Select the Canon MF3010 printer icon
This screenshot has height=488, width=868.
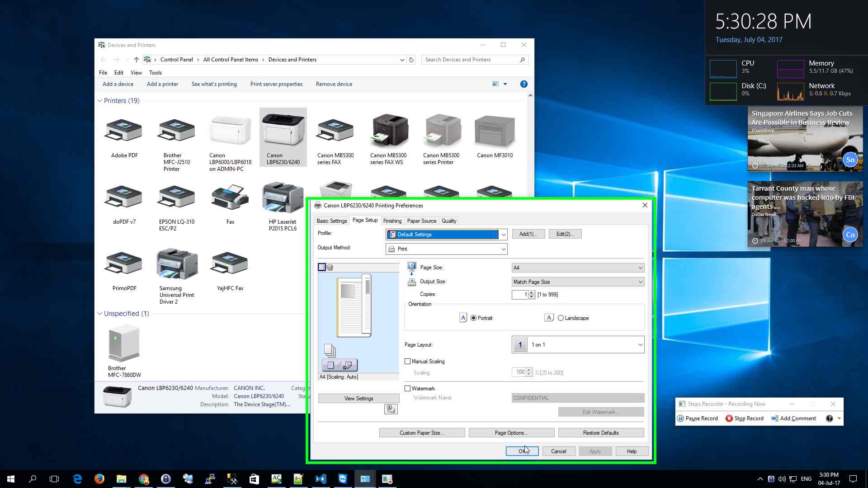[495, 131]
